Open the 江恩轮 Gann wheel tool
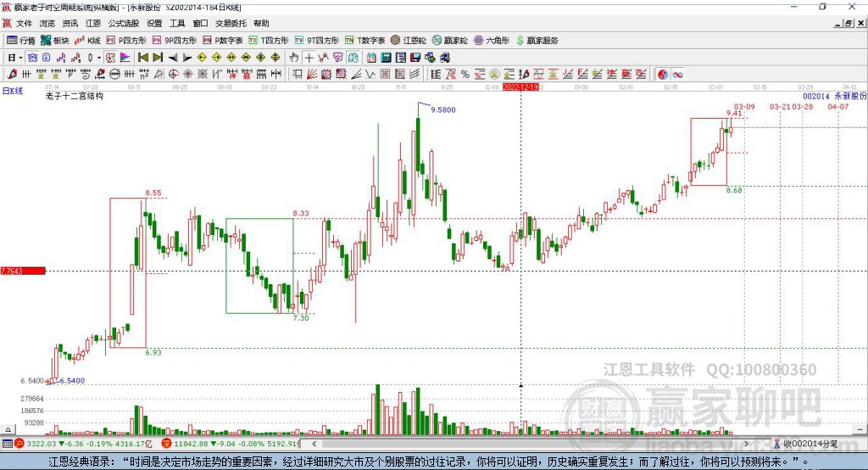This screenshot has height=470, width=868. pos(409,41)
